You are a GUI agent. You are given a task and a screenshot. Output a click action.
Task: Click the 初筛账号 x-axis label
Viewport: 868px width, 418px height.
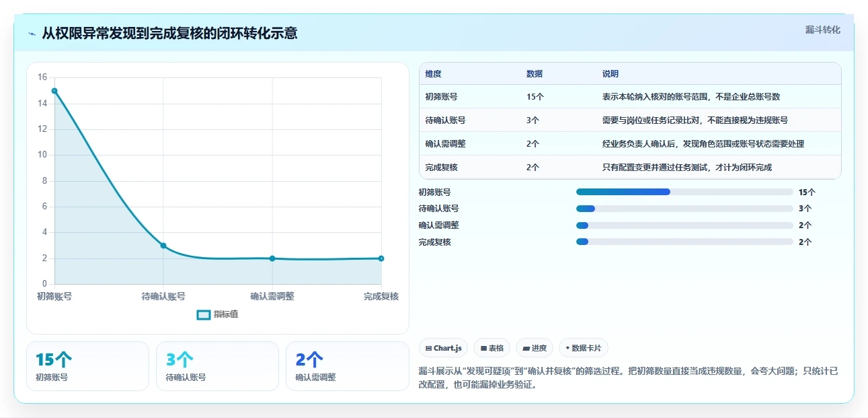54,296
